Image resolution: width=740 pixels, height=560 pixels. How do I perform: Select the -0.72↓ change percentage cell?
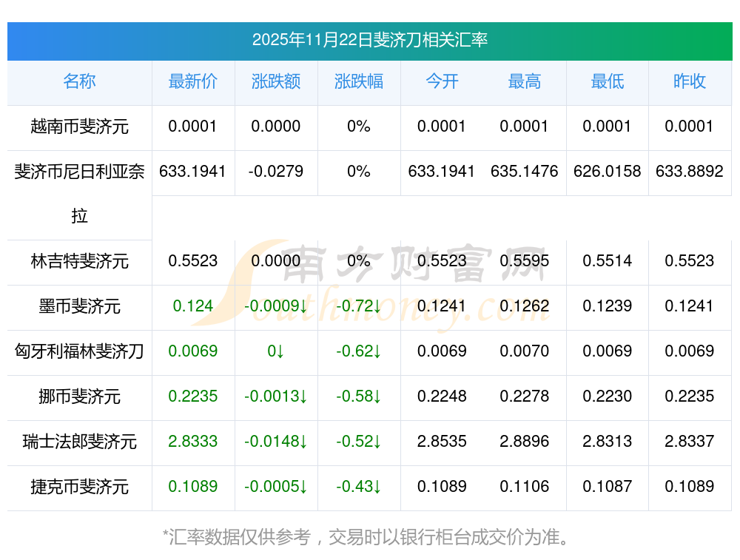click(x=358, y=306)
